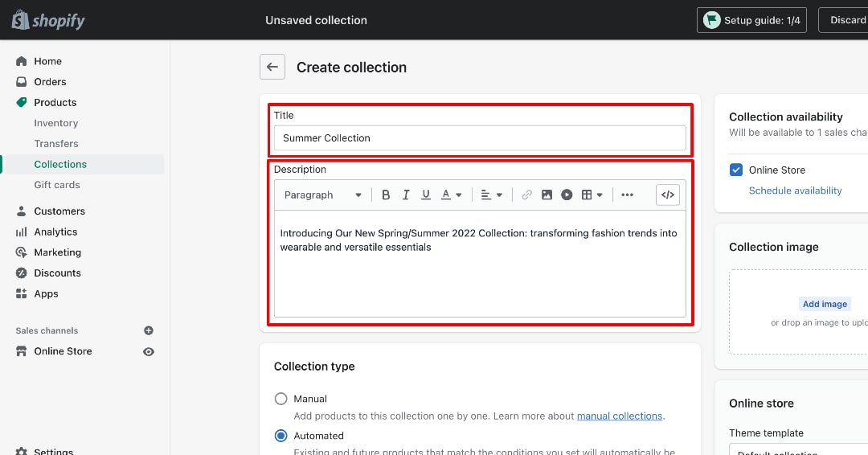
Task: Toggle italic formatting in description
Action: (406, 195)
